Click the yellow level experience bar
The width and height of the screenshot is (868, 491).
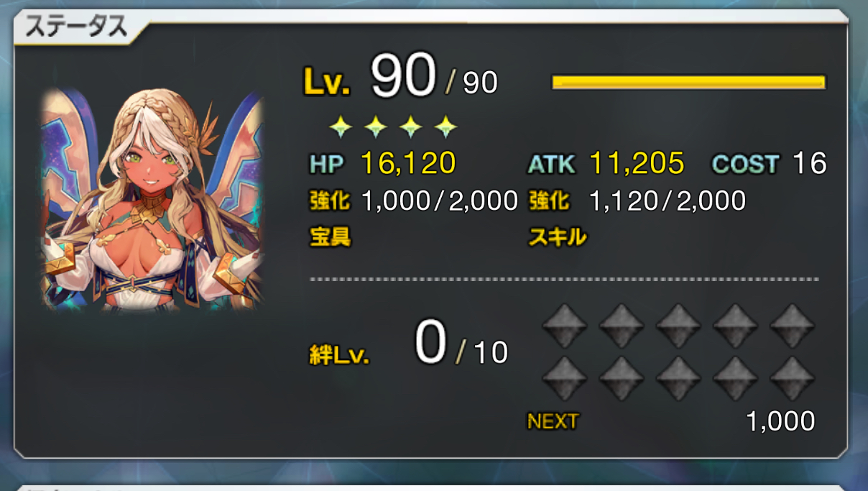(688, 82)
